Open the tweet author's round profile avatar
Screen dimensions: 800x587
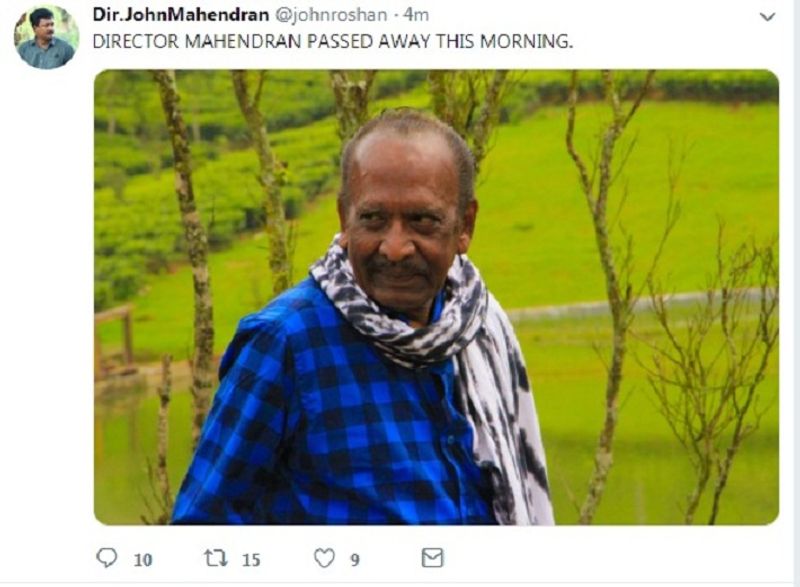46,37
